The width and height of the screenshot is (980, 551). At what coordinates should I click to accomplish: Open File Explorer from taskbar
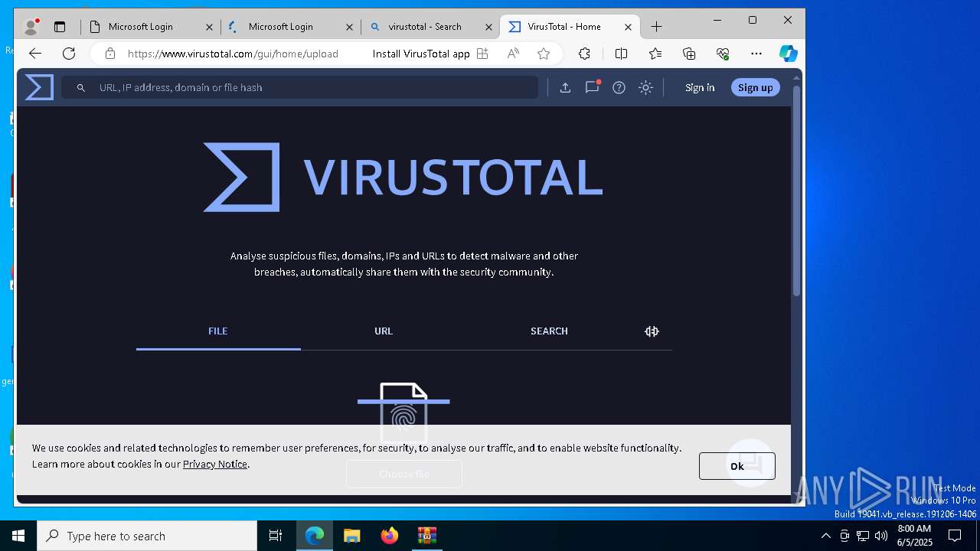tap(351, 536)
